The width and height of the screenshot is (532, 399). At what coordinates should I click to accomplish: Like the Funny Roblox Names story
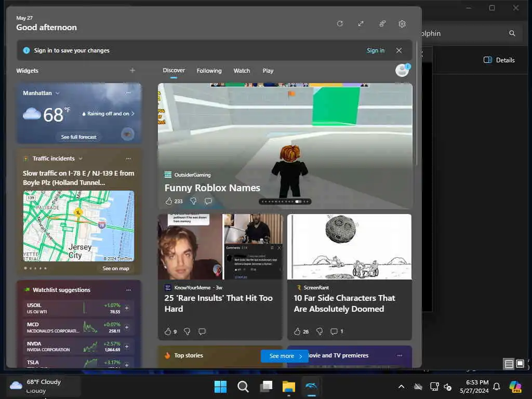[169, 201]
